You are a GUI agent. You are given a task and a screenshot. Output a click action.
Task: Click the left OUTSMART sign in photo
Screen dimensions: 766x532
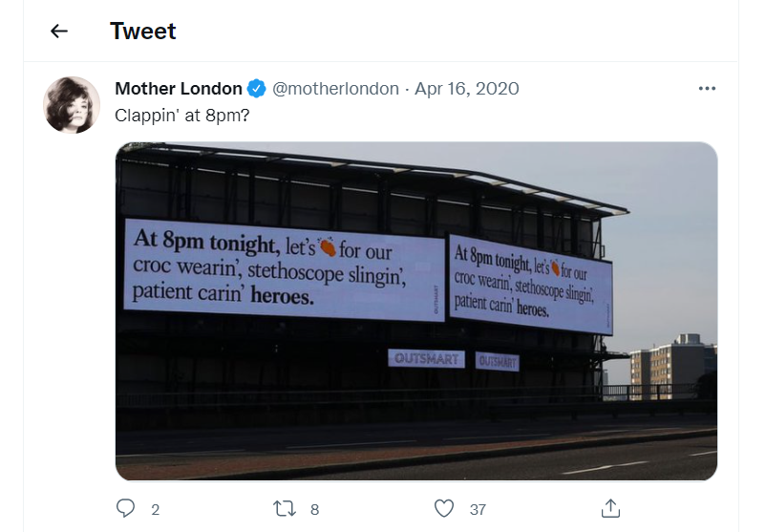[x=426, y=359]
